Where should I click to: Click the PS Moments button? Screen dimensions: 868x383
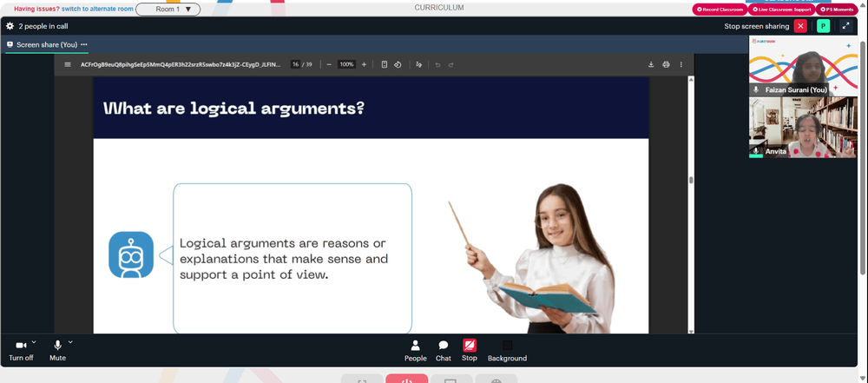[837, 10]
